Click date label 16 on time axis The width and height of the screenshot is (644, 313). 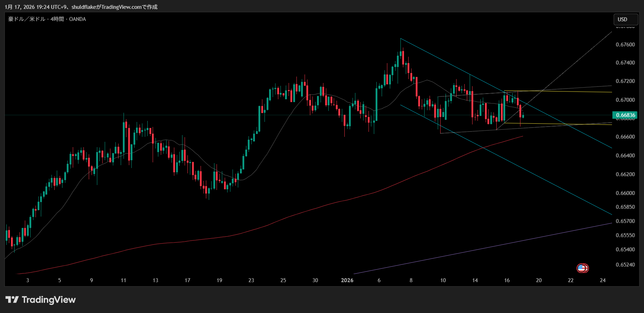507,280
